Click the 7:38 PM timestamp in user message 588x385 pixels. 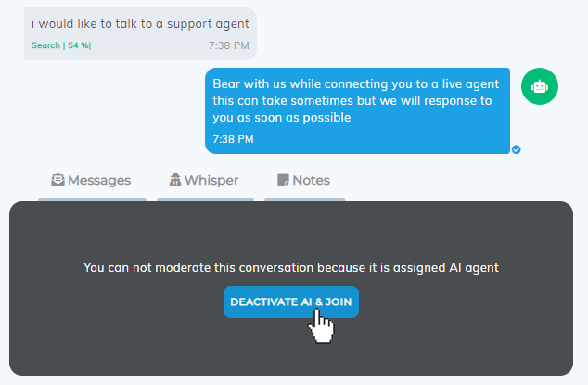(229, 45)
